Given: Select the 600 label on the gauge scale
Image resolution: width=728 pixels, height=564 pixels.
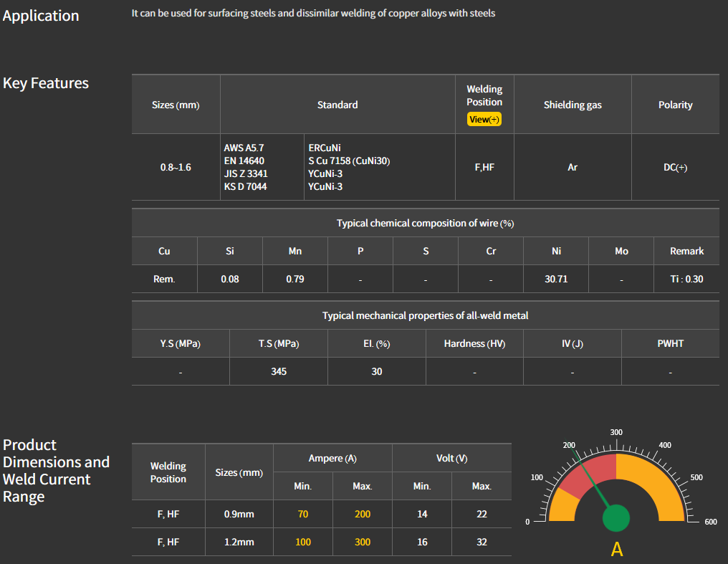Looking at the screenshot, I should tap(710, 522).
